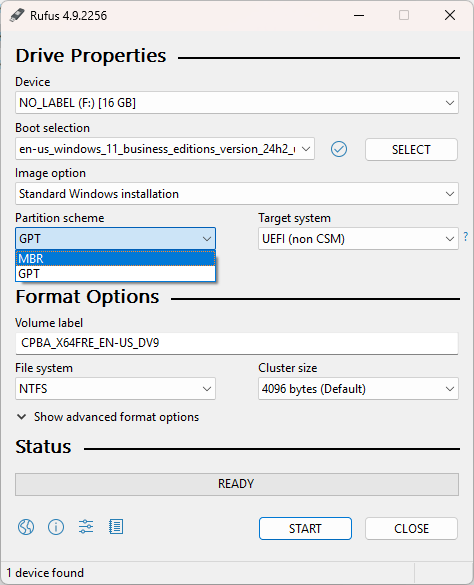
Task: Minimize the Rufus window
Action: (359, 15)
